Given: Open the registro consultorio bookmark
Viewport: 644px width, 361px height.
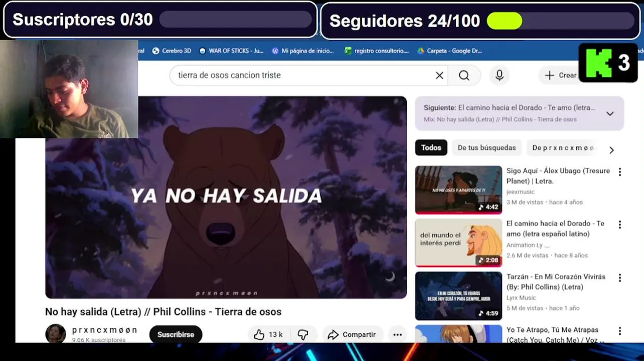Looking at the screenshot, I should coord(377,51).
